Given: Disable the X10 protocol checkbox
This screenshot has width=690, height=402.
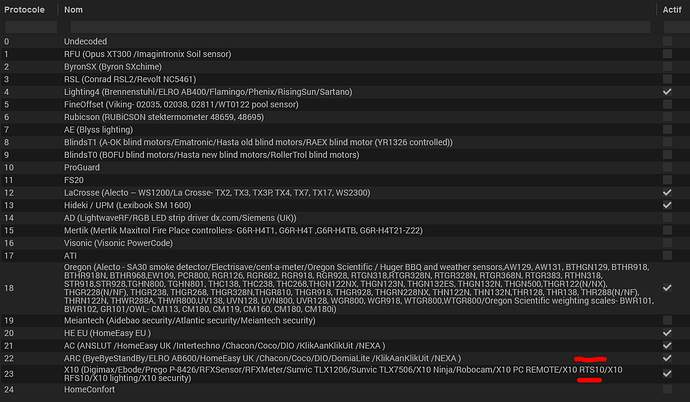Looking at the screenshot, I should coord(667,374).
